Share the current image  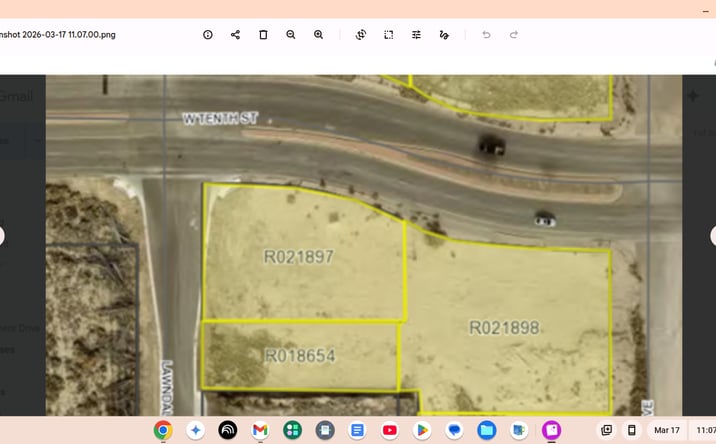point(235,35)
